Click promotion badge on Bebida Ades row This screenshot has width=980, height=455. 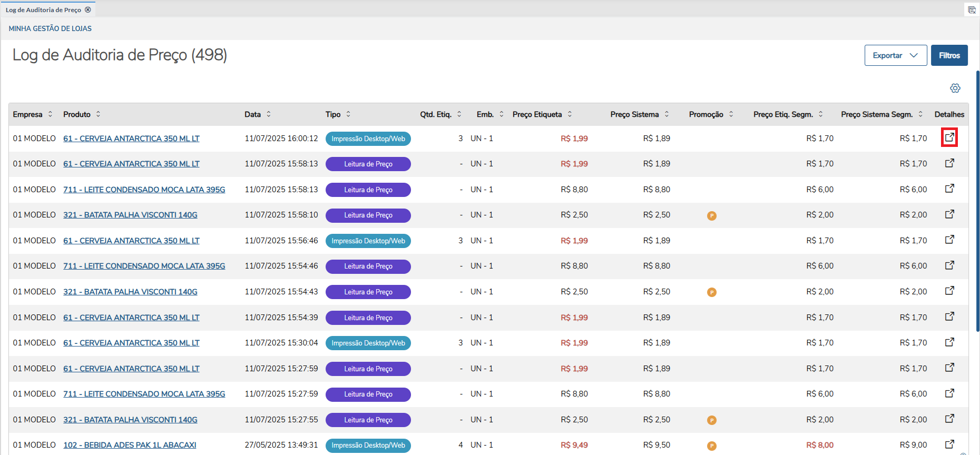coord(711,446)
